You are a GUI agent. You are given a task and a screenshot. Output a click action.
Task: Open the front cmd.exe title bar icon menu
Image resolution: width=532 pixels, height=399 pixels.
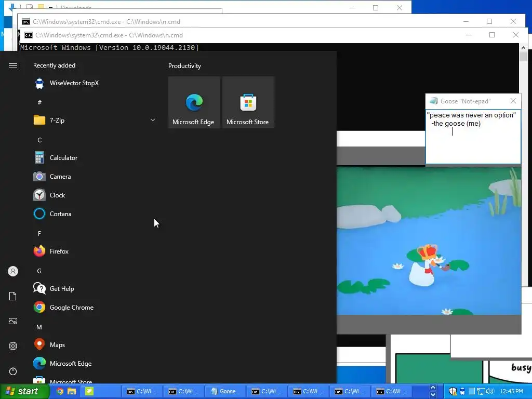coord(29,35)
